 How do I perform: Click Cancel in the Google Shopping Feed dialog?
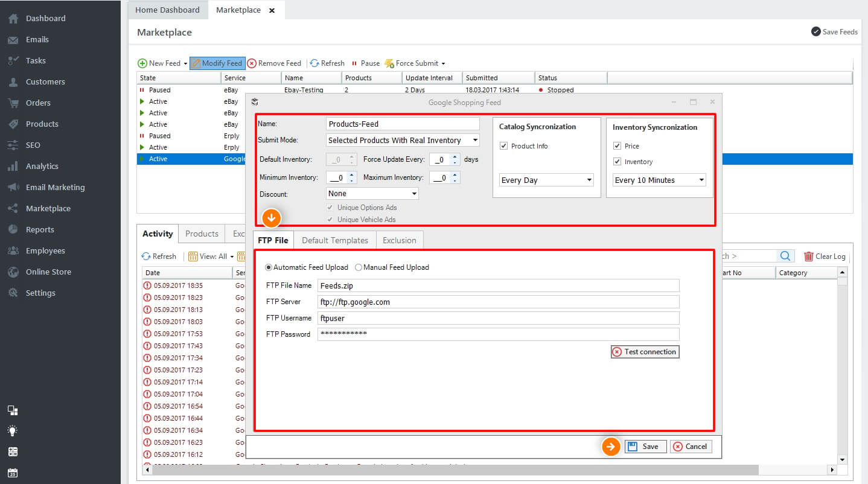point(691,447)
